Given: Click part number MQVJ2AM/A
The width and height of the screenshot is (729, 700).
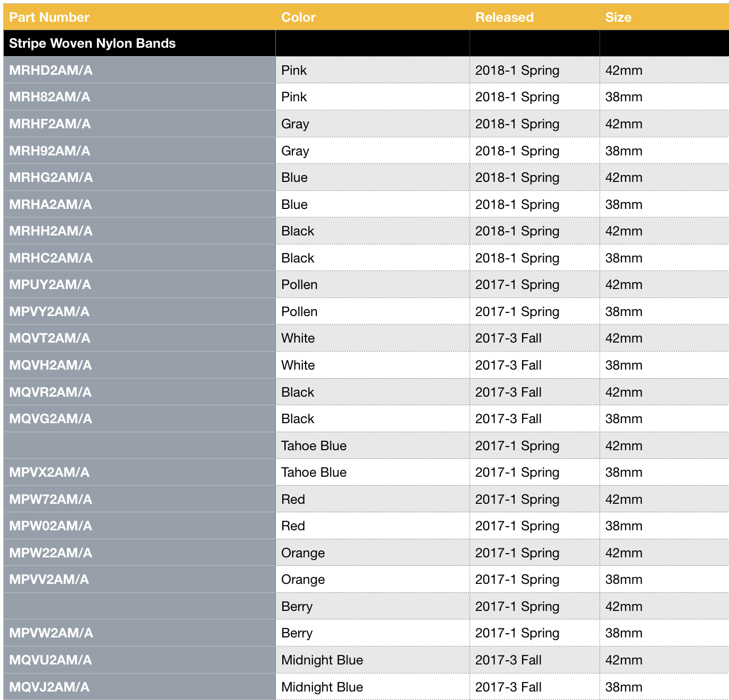Looking at the screenshot, I should (49, 687).
